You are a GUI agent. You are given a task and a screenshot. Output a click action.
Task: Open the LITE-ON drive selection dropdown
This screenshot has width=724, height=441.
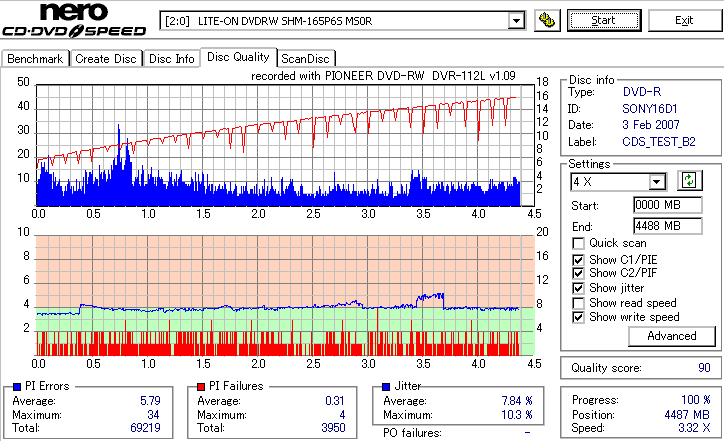coord(516,21)
